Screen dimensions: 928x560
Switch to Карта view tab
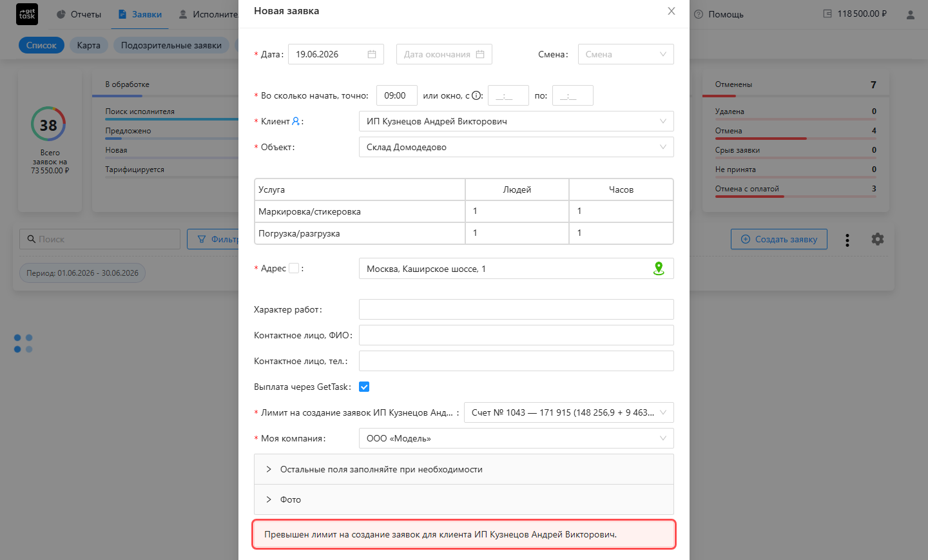click(88, 45)
